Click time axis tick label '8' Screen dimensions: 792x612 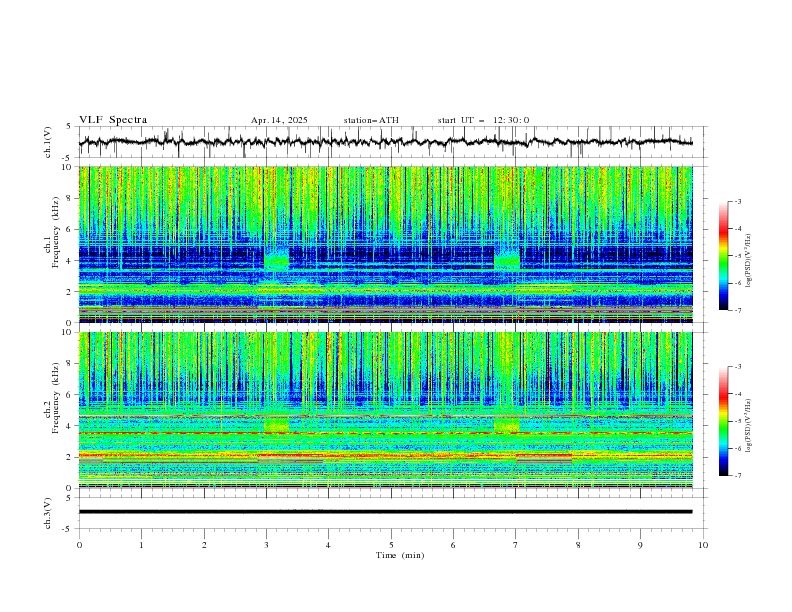[x=578, y=545]
